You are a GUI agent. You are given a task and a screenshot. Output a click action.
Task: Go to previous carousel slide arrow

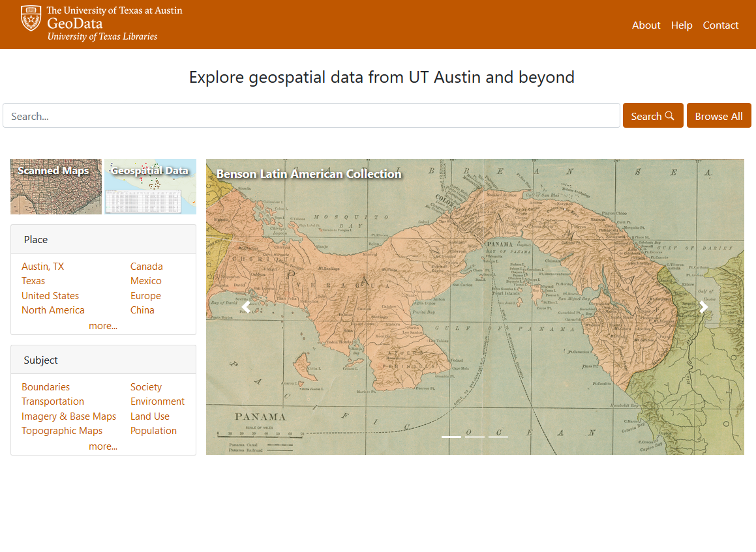point(247,307)
